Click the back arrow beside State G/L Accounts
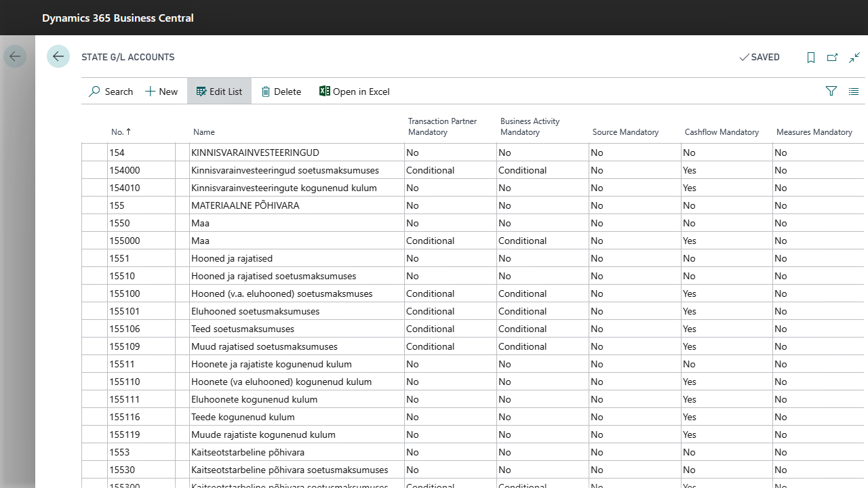 coord(58,56)
